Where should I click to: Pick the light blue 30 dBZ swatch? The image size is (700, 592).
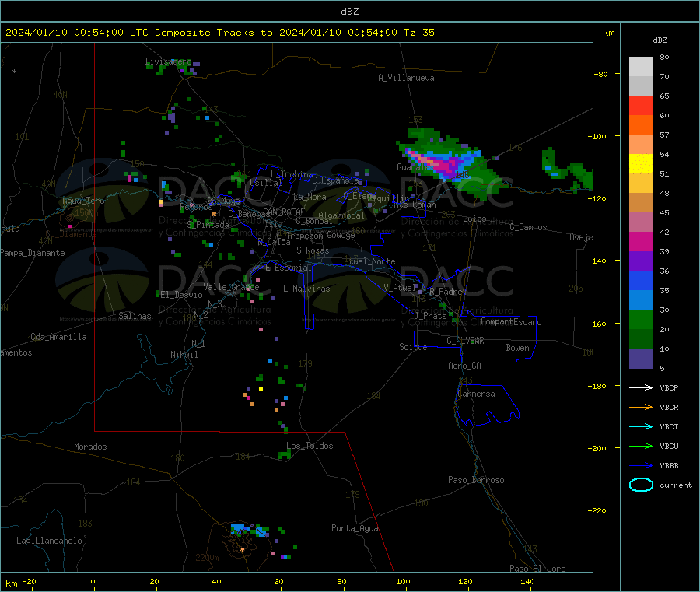641,300
